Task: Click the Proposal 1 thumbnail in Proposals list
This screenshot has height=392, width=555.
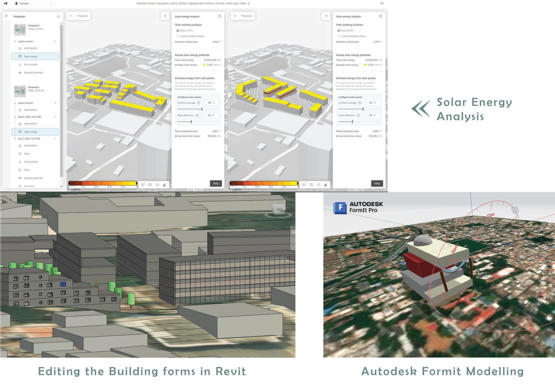Action: tap(20, 91)
